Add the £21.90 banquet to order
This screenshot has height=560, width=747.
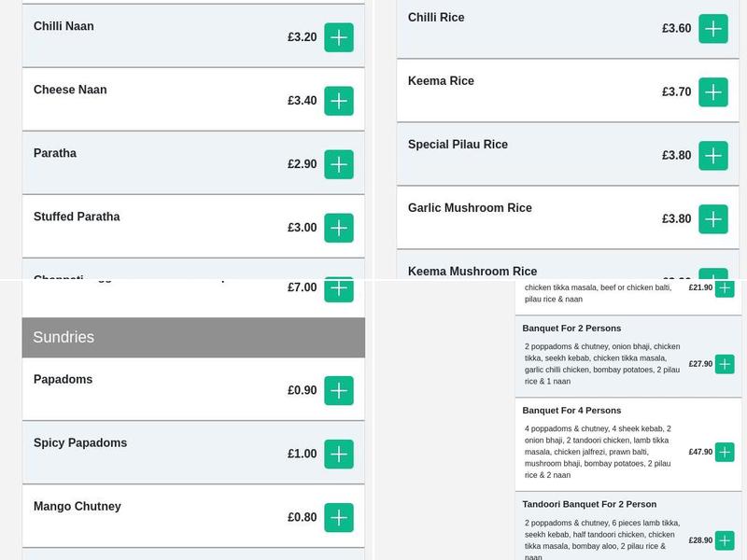coord(725,288)
